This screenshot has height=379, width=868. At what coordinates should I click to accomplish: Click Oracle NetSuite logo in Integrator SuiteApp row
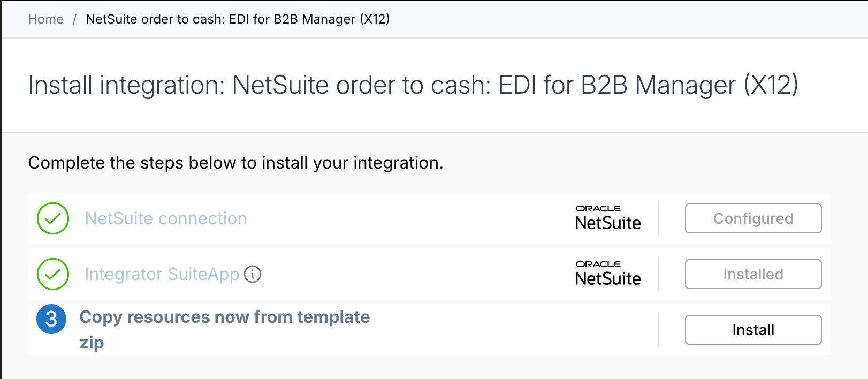608,274
